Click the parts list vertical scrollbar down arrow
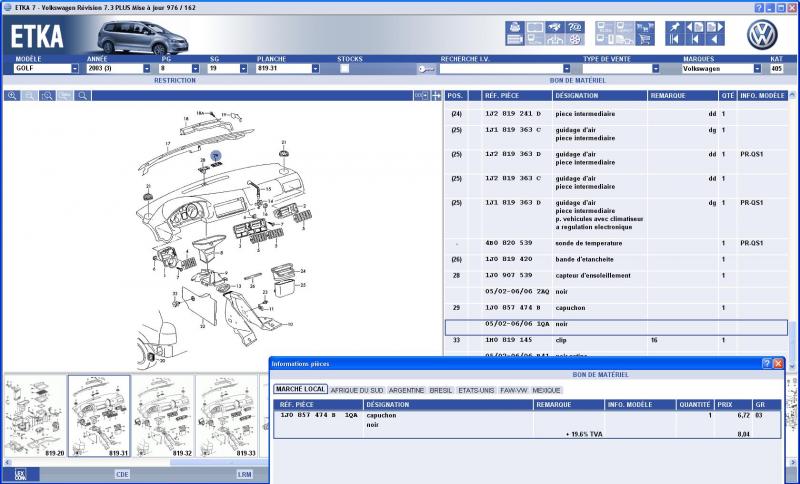The image size is (800, 484). 792,367
